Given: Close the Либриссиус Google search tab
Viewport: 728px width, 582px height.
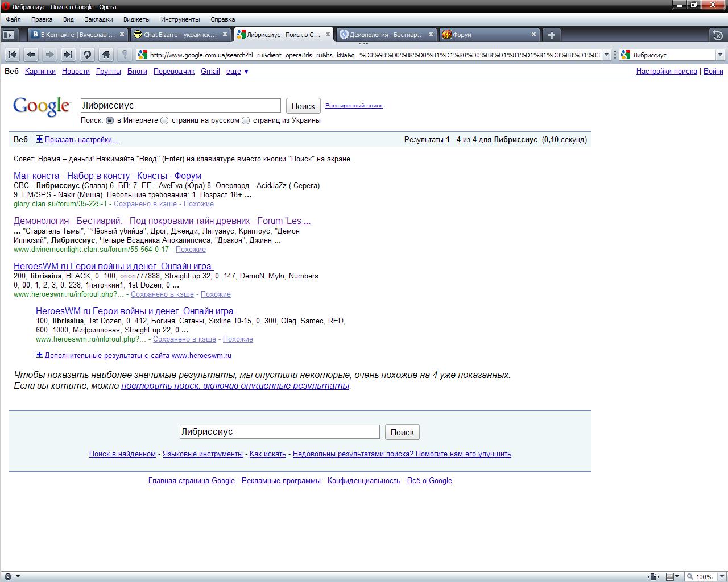Looking at the screenshot, I should coord(328,34).
